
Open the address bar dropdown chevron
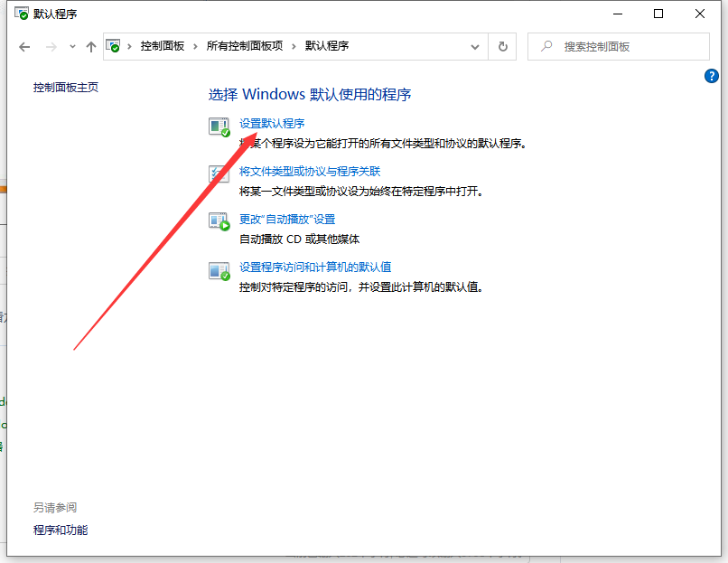point(474,46)
